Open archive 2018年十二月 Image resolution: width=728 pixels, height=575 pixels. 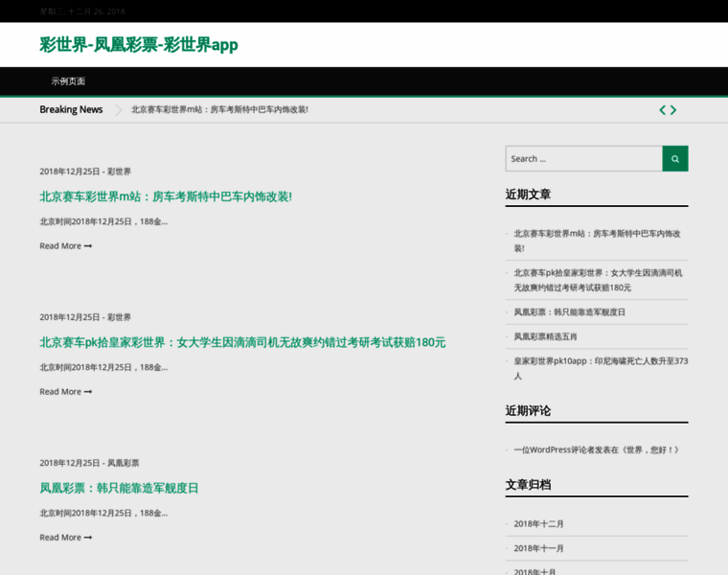pos(538,524)
